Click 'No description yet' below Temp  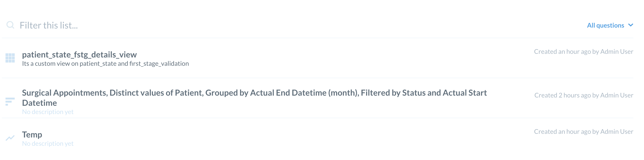[x=48, y=143]
